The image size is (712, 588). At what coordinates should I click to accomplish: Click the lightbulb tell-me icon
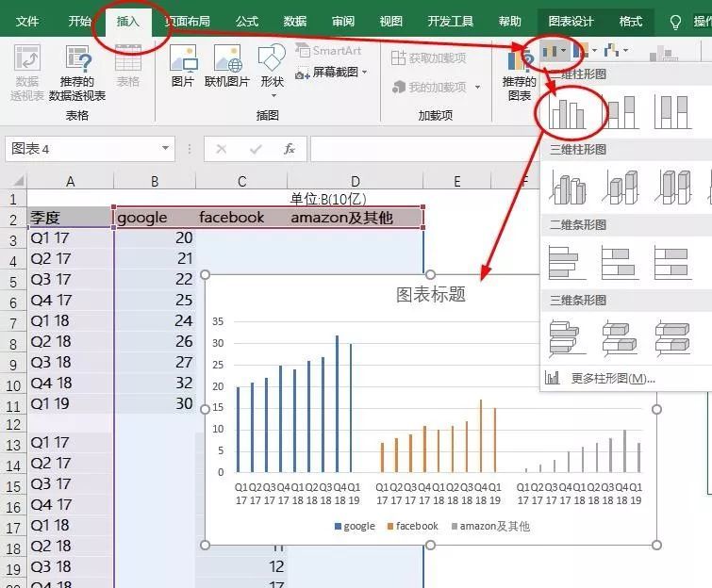point(675,22)
